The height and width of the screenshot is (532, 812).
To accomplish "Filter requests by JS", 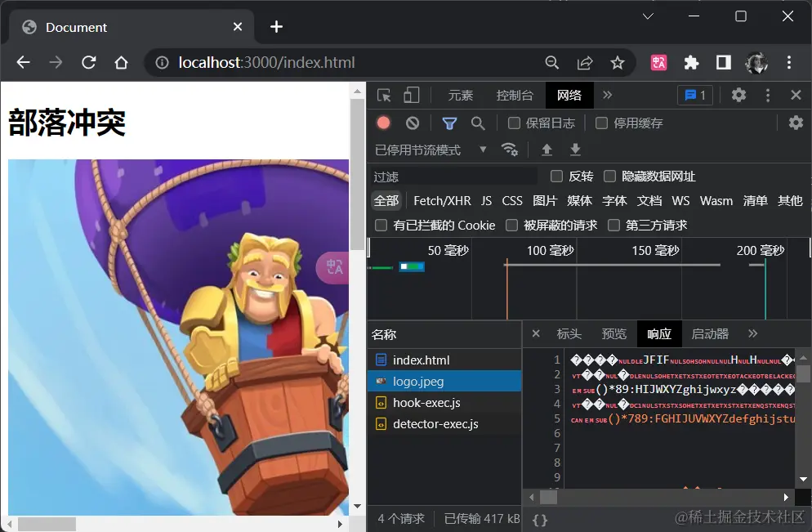I will pyautogui.click(x=486, y=201).
